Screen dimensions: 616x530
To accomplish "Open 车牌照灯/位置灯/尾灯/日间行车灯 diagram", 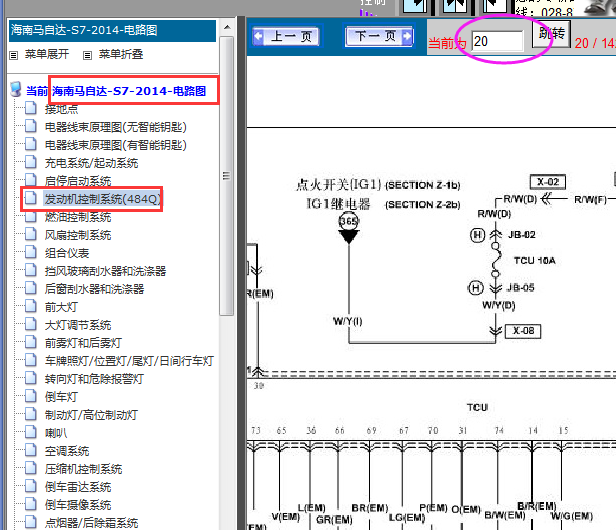I will tap(129, 361).
